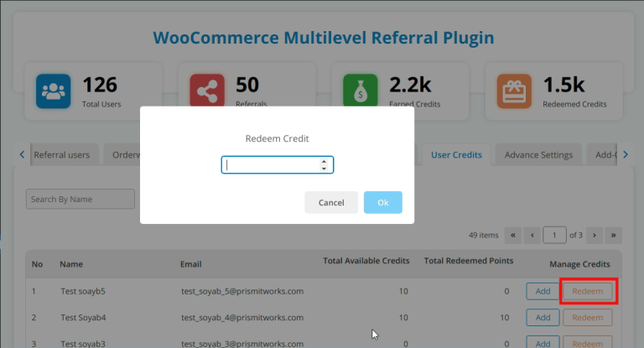This screenshot has width=644, height=348.
Task: Click the Redeem Credit dialog heading
Action: [x=277, y=139]
